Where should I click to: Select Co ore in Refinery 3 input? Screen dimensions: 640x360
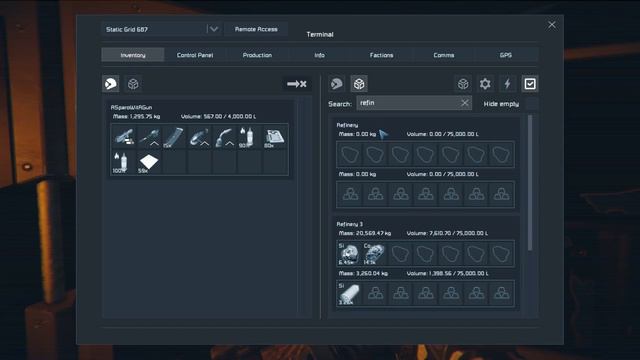pyautogui.click(x=375, y=253)
